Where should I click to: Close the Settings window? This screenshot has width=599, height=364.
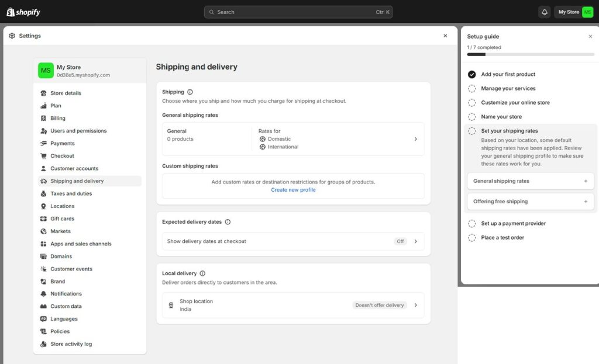(445, 36)
